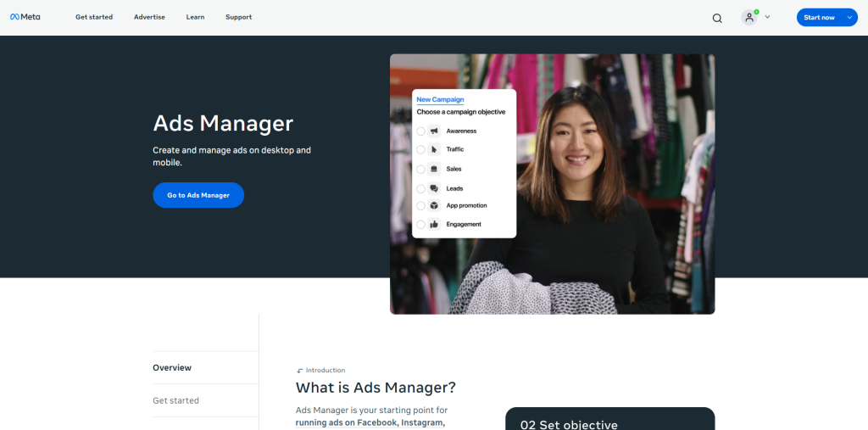The width and height of the screenshot is (868, 430).
Task: Select the Leads radio button
Action: click(420, 188)
